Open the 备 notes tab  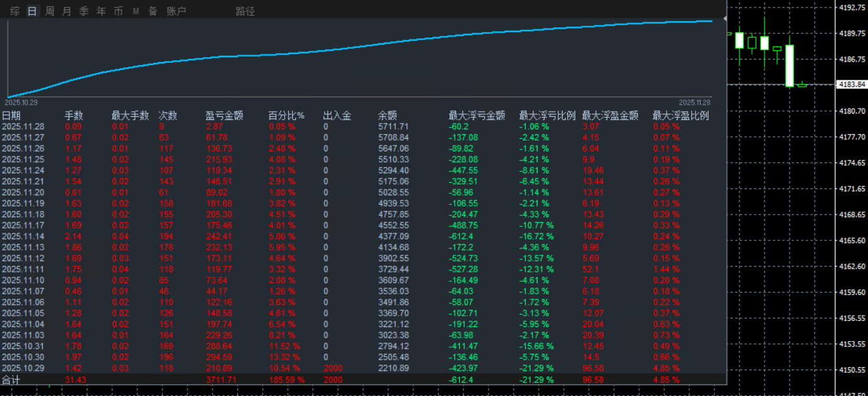(153, 11)
